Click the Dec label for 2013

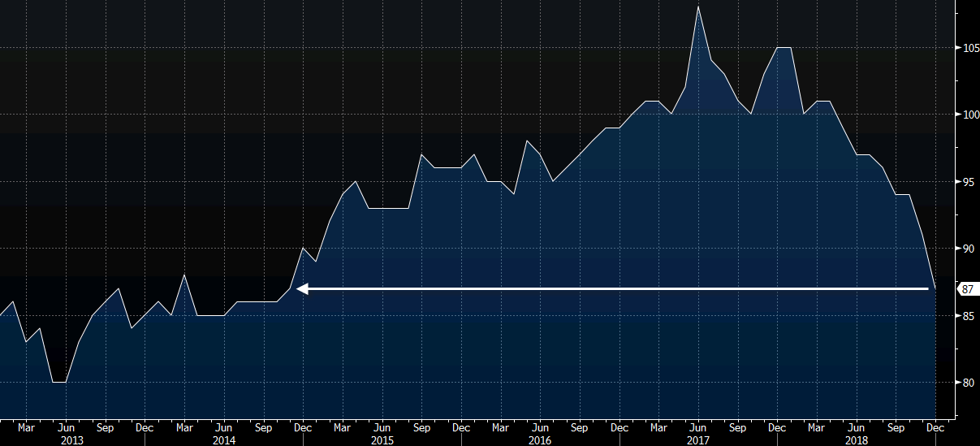click(x=145, y=427)
